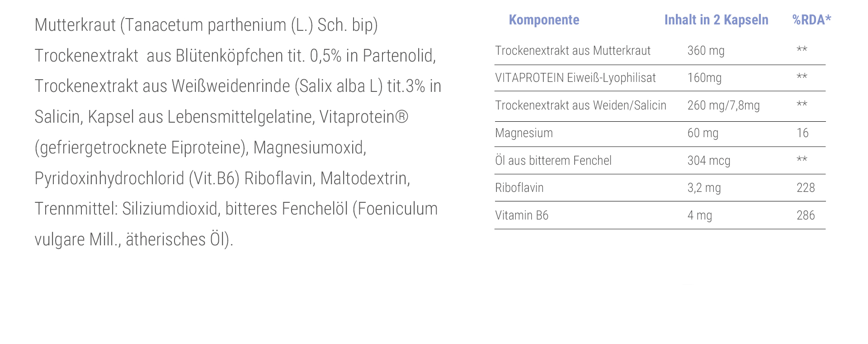The width and height of the screenshot is (868, 344).
Task: Click the 160mg value
Action: tap(704, 78)
